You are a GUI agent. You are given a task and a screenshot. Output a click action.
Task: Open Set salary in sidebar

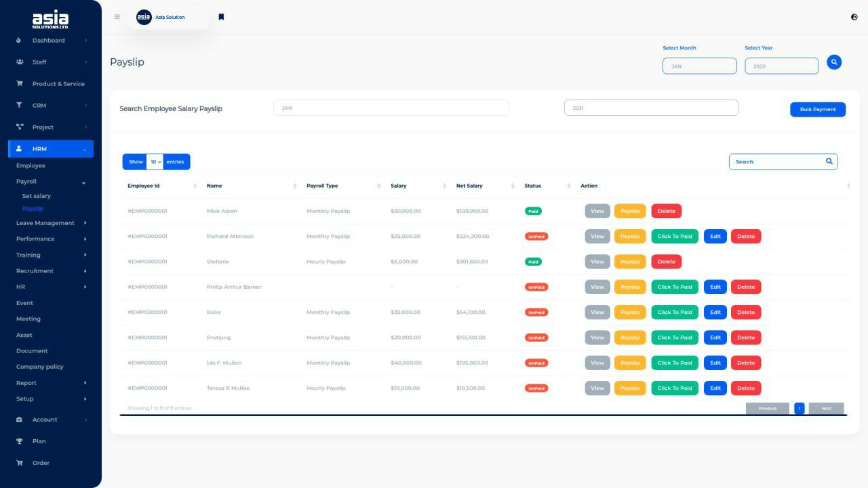pos(37,196)
